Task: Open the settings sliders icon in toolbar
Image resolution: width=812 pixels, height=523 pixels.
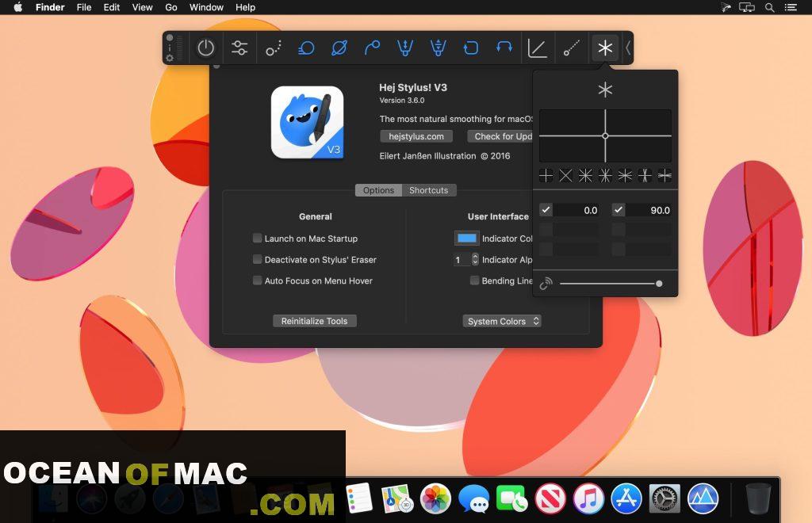Action: 239,48
